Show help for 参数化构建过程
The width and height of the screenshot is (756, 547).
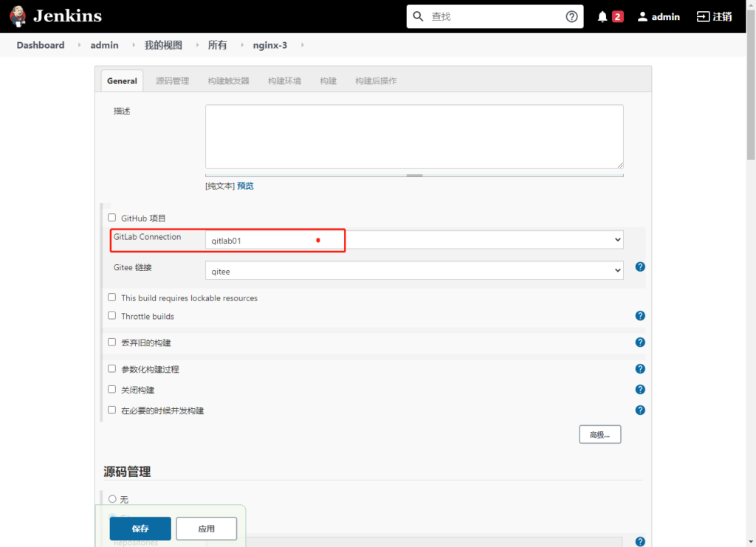pos(640,368)
